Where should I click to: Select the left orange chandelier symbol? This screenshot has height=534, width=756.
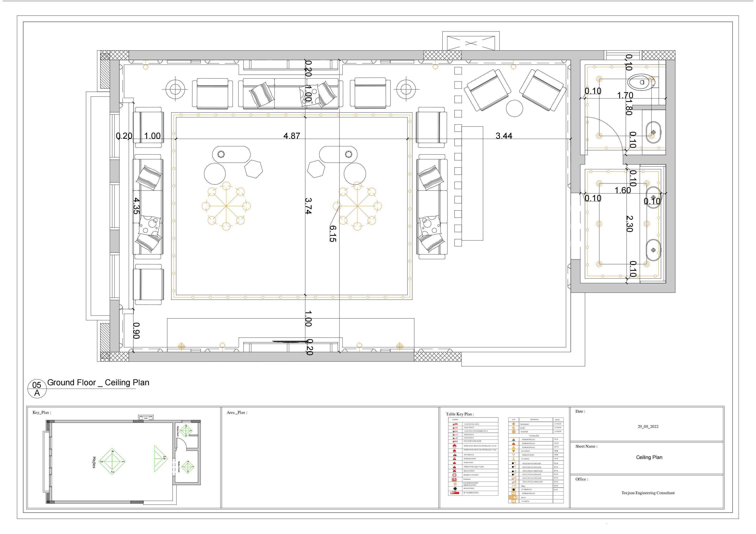226,206
